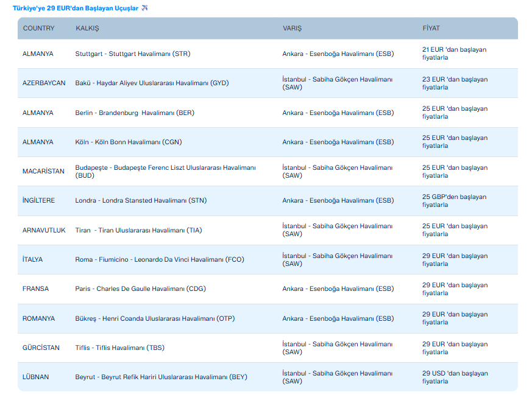
Task: Select the AZERBAYCAN country cell
Action: click(x=44, y=83)
